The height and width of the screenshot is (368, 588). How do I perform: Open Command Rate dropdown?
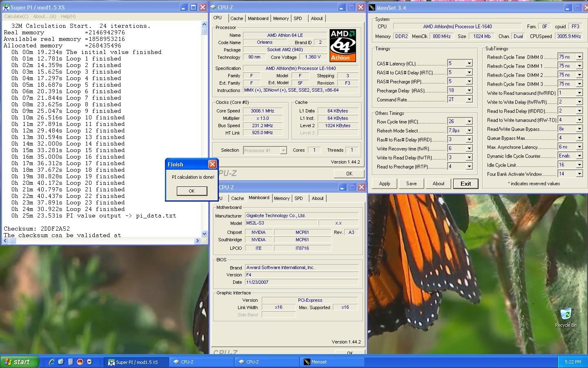pyautogui.click(x=469, y=99)
